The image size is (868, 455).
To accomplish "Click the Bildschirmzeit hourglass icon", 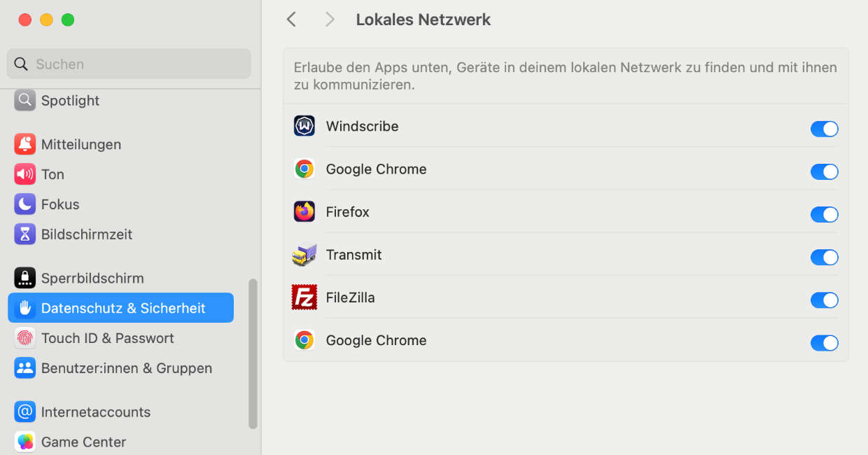I will point(24,234).
